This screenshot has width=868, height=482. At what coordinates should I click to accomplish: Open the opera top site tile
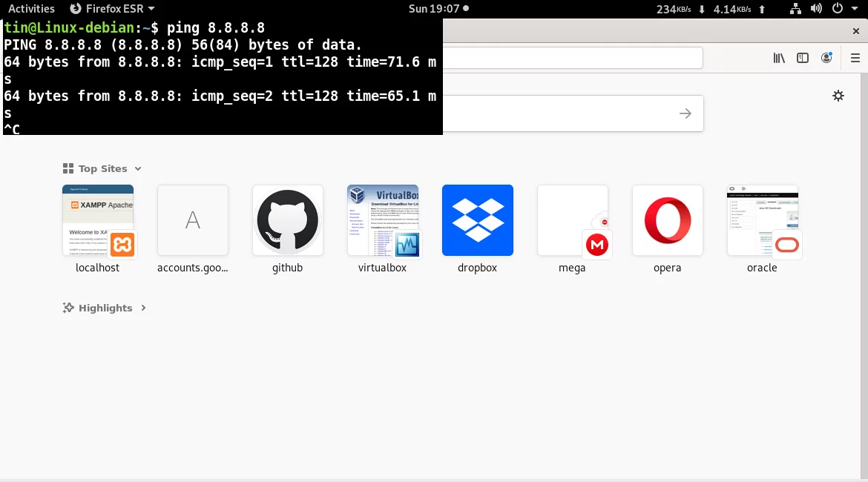pos(668,220)
